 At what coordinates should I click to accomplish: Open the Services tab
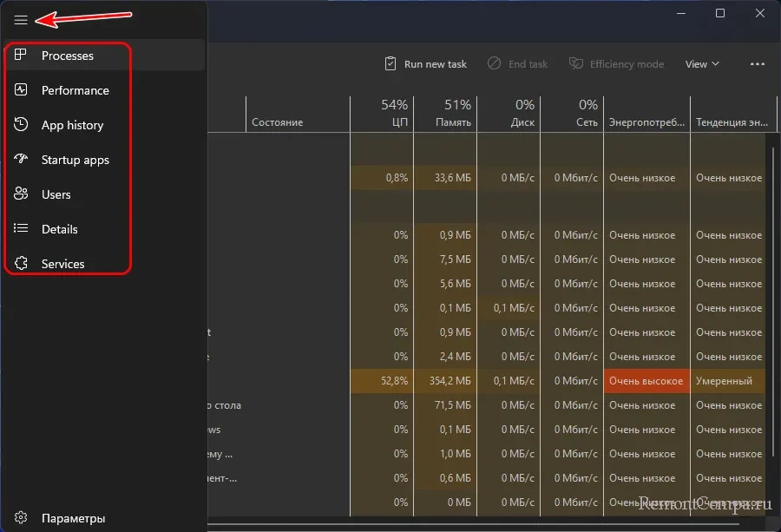point(104,264)
